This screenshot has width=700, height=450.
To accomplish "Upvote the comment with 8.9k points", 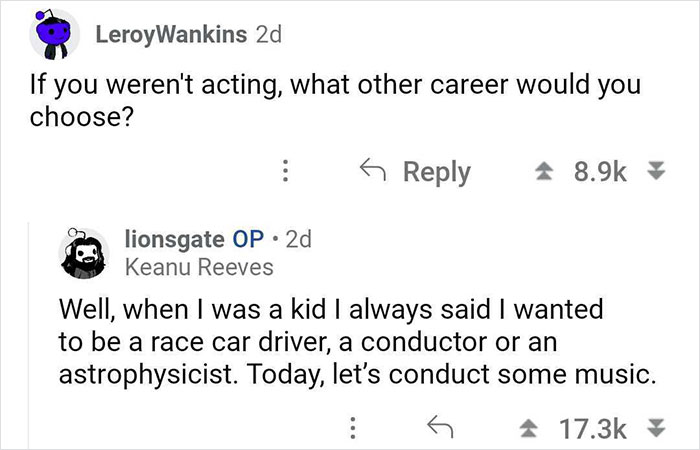I will [548, 171].
